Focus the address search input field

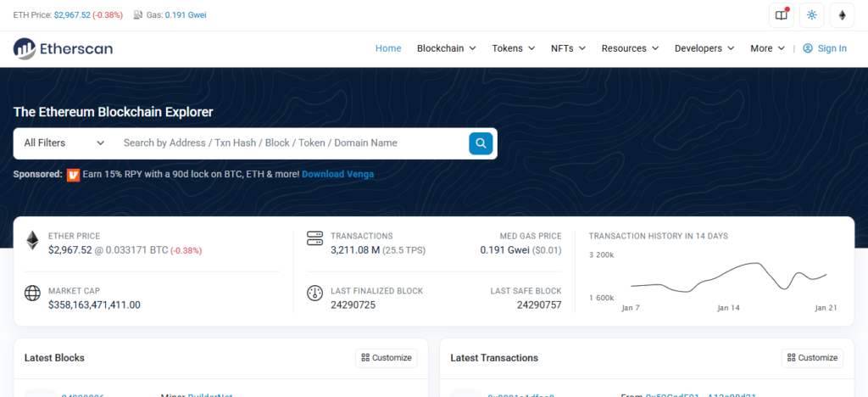tap(291, 143)
